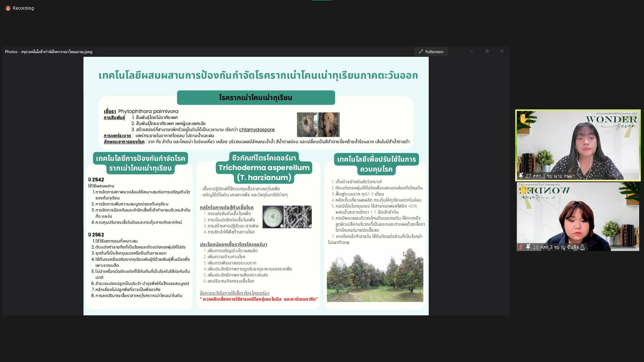The image size is (644, 362).
Task: Select participant video tile labeled 26
Action: tap(578, 217)
